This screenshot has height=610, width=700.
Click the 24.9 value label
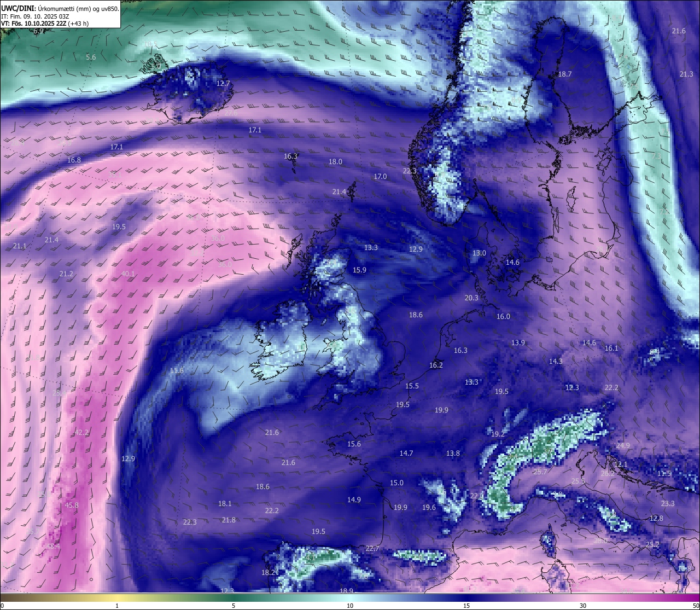click(x=622, y=446)
